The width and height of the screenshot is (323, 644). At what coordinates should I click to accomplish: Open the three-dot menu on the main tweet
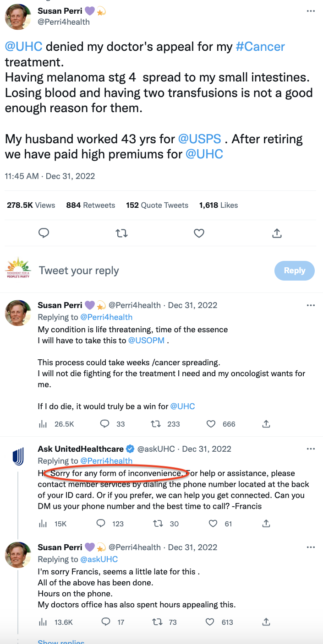click(x=311, y=11)
